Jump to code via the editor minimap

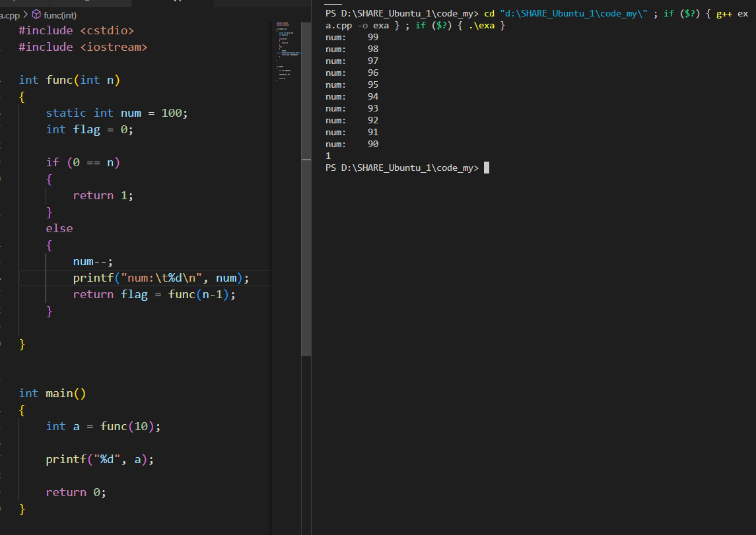coord(287,53)
